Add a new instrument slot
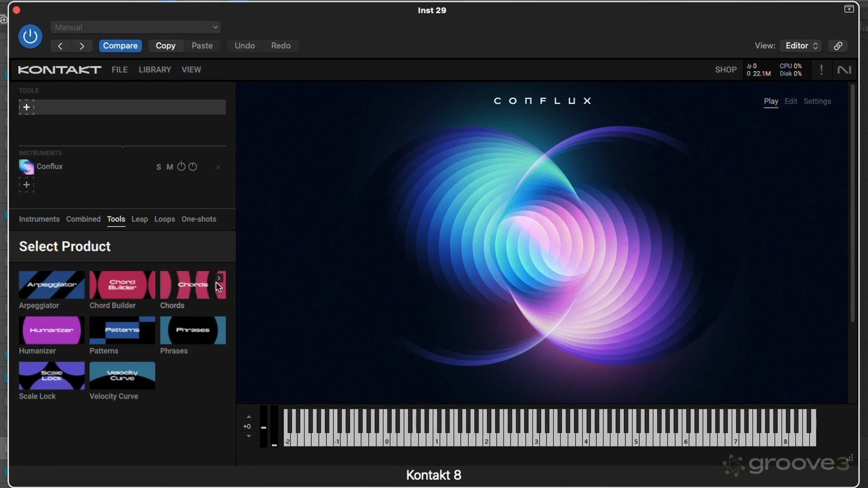 (27, 185)
